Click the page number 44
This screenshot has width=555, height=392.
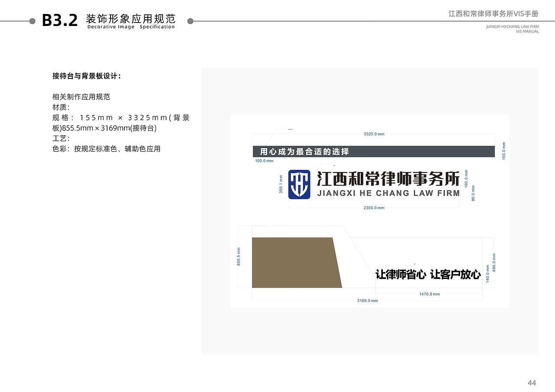click(532, 383)
